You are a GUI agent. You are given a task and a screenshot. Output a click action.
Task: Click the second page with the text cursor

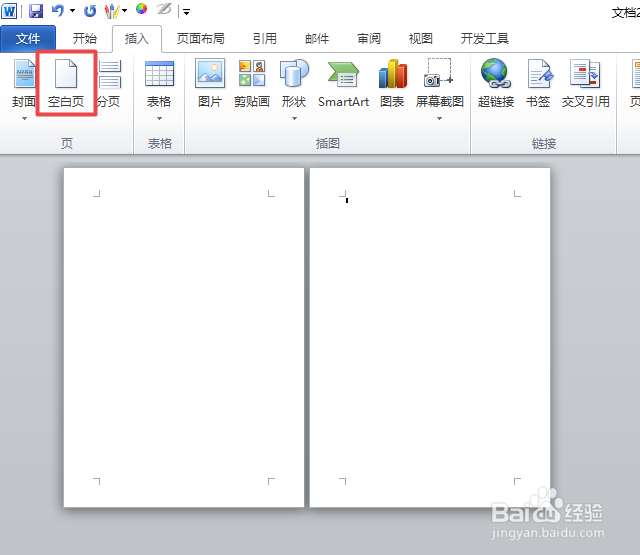pos(430,337)
